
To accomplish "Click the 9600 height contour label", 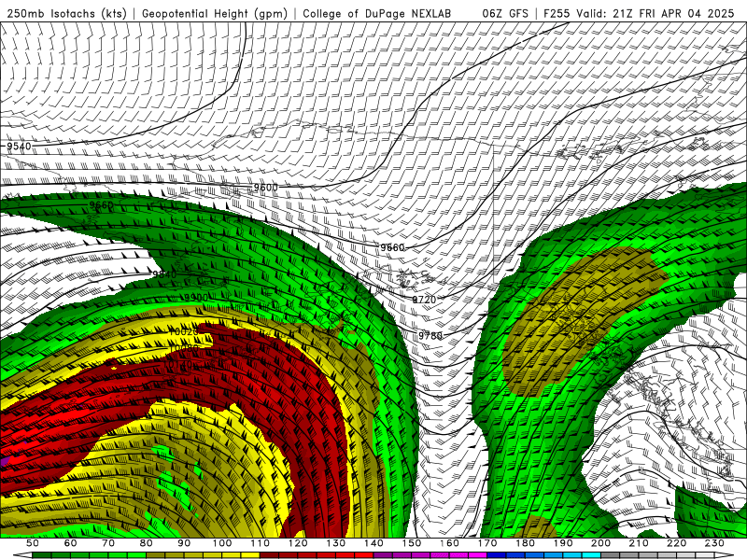I will pos(265,188).
